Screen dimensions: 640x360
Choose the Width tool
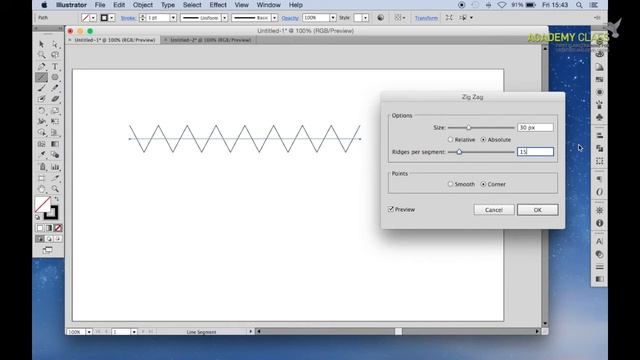[x=41, y=122]
